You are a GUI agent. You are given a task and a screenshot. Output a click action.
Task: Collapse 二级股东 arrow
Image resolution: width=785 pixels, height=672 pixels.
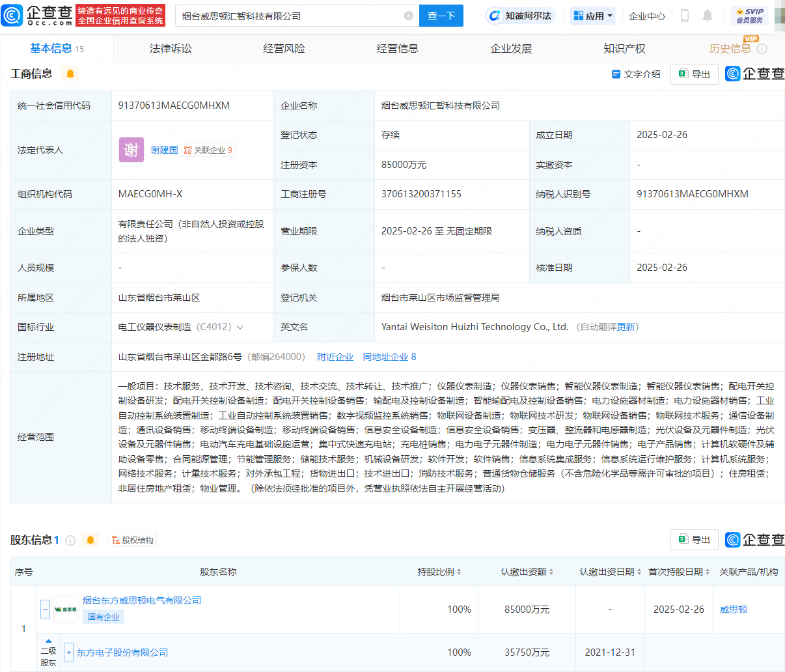pyautogui.click(x=48, y=641)
